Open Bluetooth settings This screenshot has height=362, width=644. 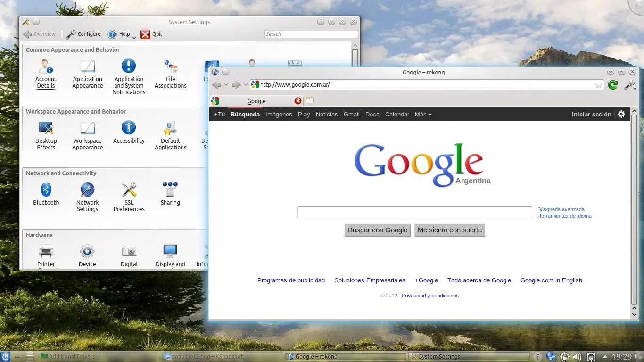(46, 194)
